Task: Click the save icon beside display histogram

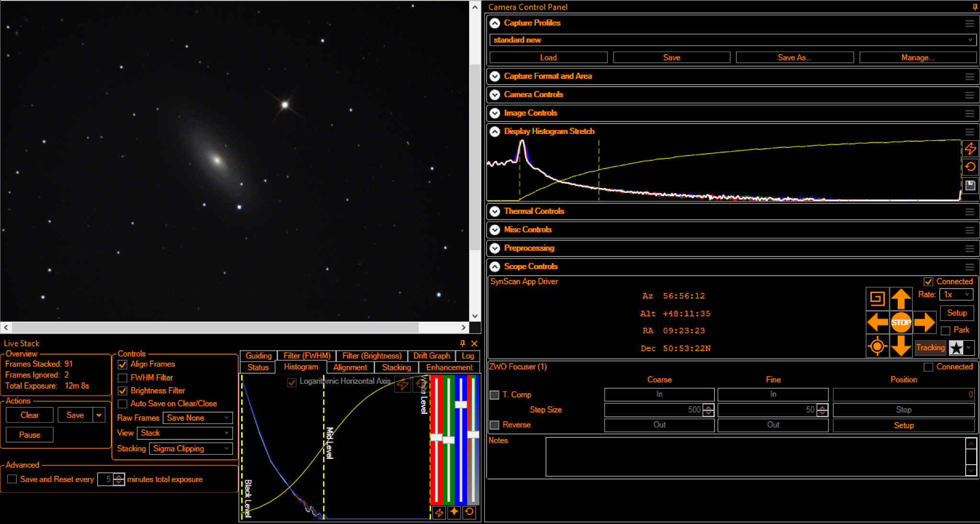Action: tap(970, 185)
